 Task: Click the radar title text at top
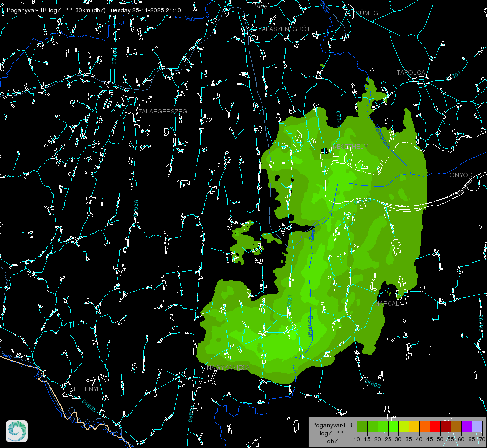pos(94,10)
